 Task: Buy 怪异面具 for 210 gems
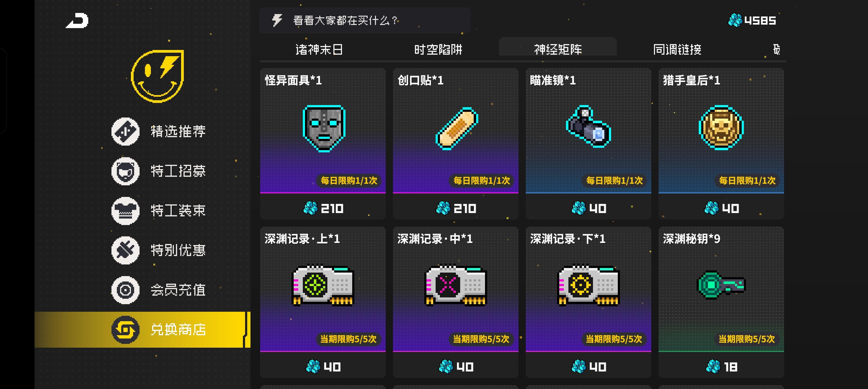pyautogui.click(x=323, y=208)
